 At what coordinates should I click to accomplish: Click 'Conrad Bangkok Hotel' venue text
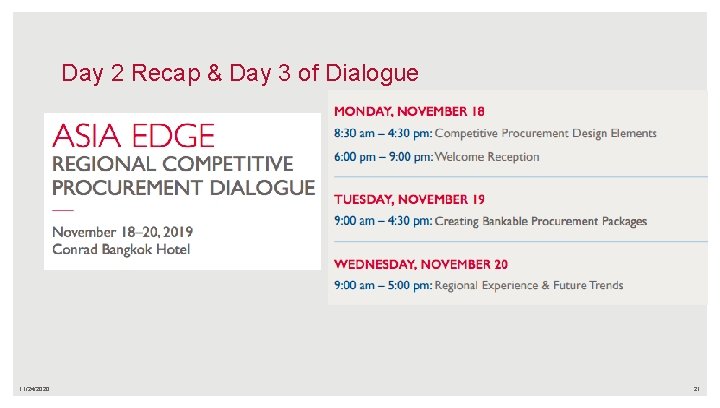121,249
